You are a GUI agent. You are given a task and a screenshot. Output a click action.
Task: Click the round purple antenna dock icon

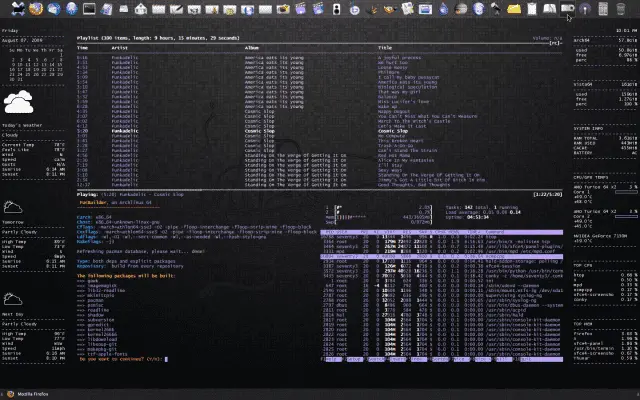585,9
